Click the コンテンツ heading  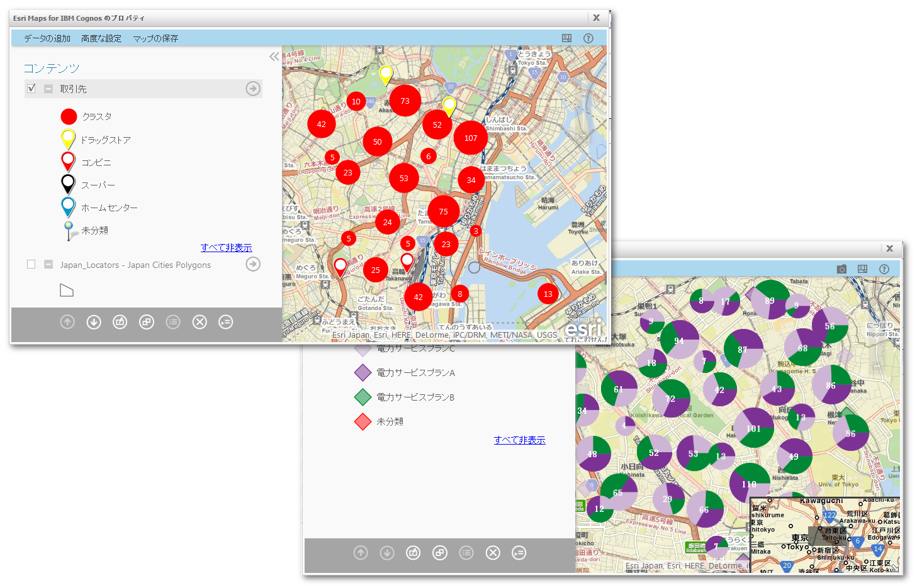[52, 68]
